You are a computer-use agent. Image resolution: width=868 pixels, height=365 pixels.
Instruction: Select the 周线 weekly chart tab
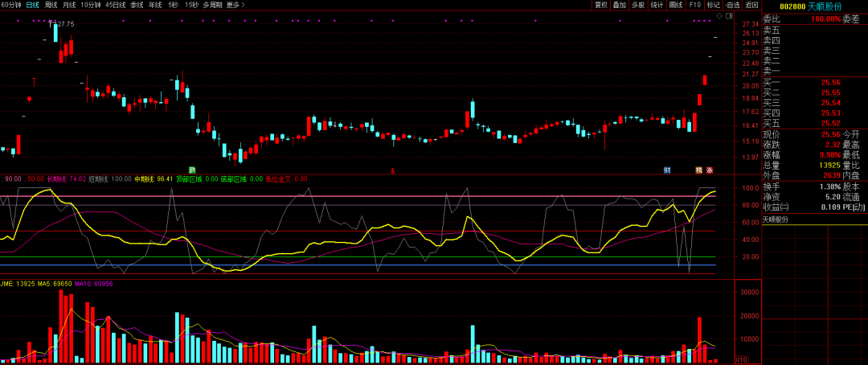[51, 5]
